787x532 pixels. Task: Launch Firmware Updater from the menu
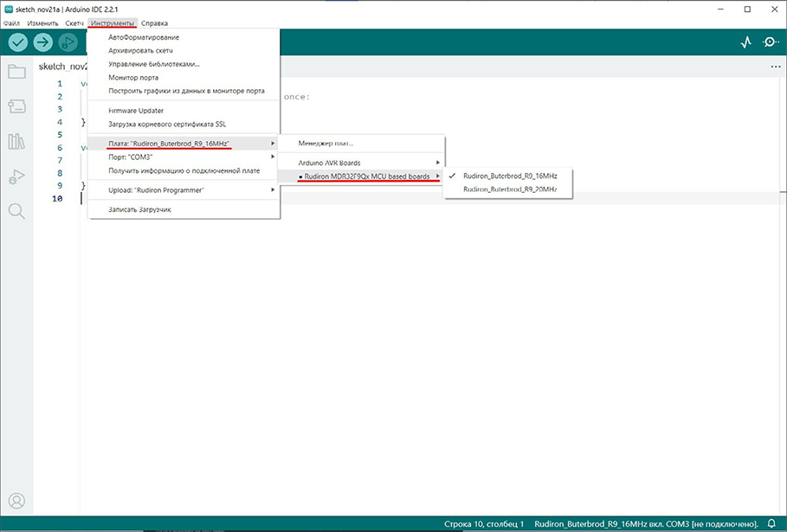coord(184,111)
